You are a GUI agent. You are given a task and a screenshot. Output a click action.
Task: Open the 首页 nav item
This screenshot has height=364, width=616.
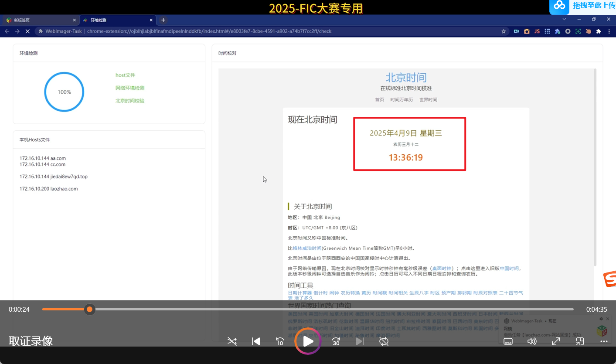380,100
